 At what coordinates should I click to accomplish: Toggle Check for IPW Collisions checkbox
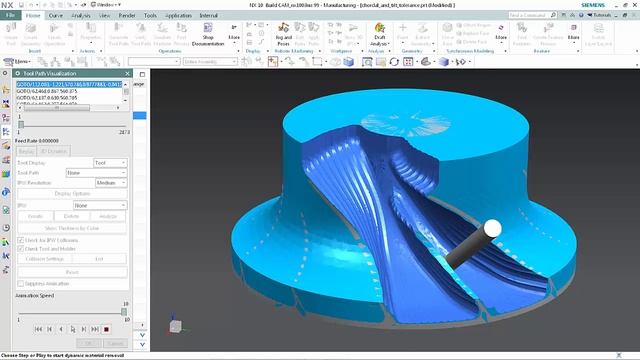point(20,240)
